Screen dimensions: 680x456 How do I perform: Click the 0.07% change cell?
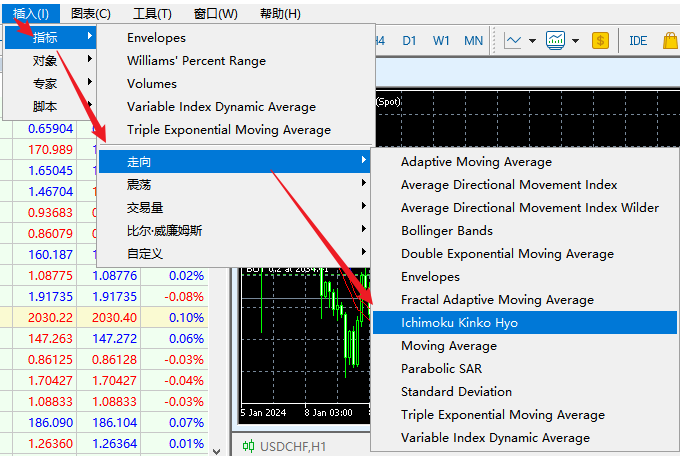pos(186,423)
